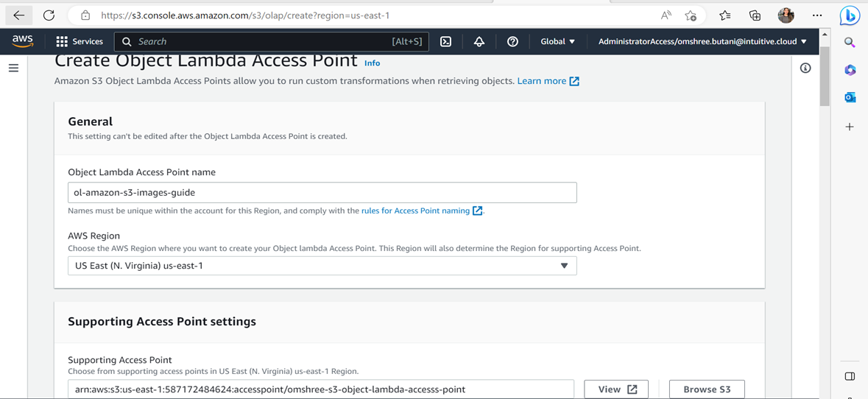Add this page to favorites

pyautogui.click(x=690, y=15)
